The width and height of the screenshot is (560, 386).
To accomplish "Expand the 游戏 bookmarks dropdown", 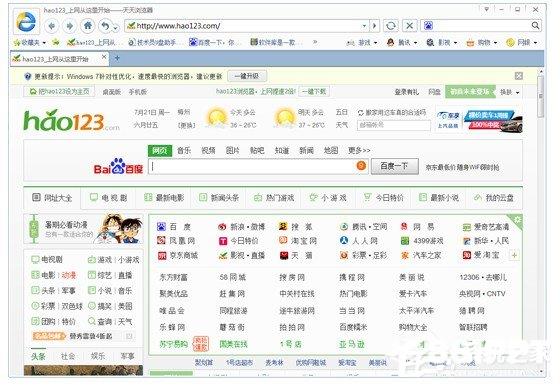I will 362,43.
